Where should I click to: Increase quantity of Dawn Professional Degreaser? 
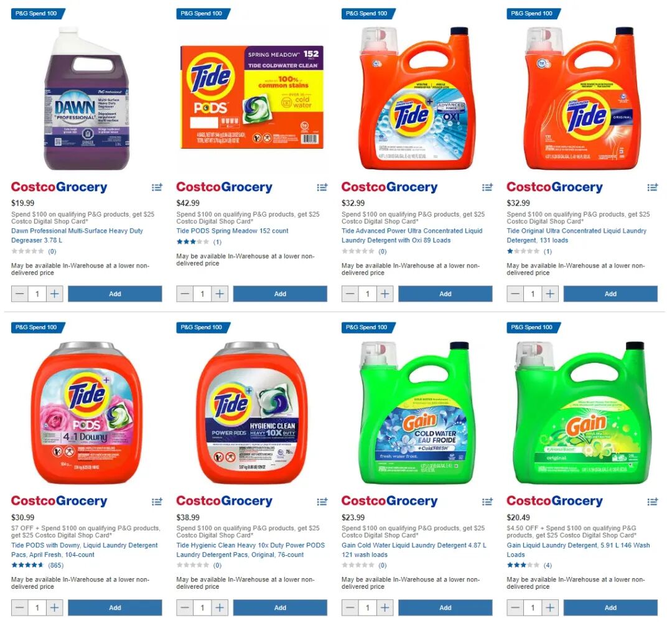(54, 294)
